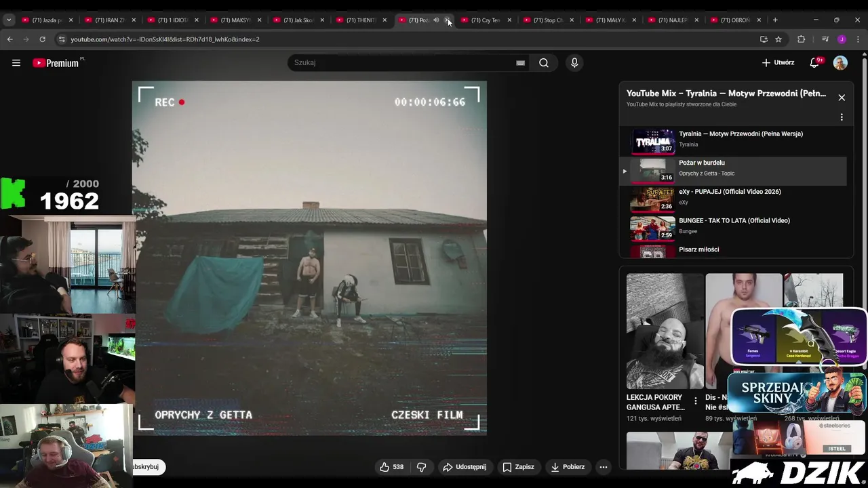The image size is (868, 488).
Task: Switch to the MAKSYM tab
Action: click(x=235, y=20)
